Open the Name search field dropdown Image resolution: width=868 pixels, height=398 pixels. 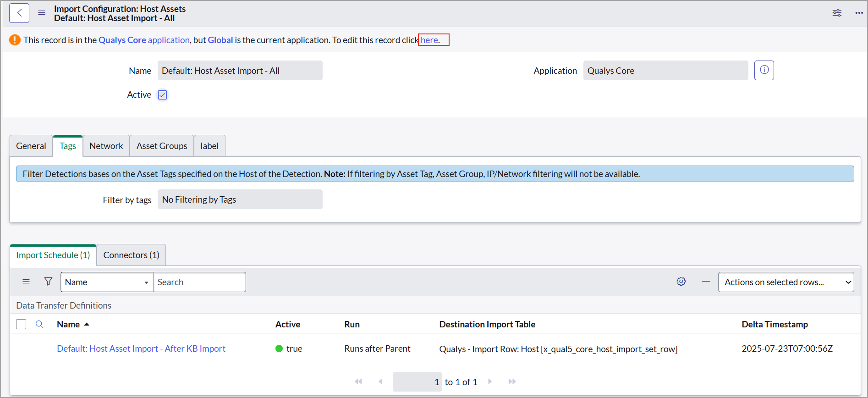tap(107, 282)
